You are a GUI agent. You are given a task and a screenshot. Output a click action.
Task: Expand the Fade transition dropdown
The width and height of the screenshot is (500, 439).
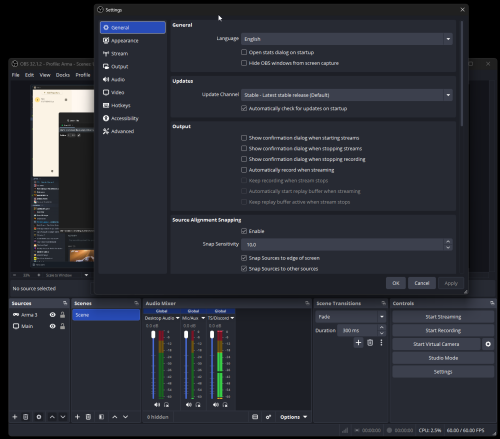click(351, 317)
